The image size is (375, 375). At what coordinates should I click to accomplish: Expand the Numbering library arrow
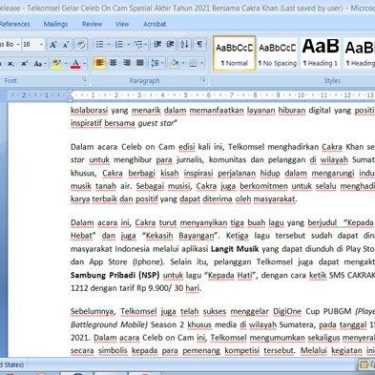(x=128, y=44)
